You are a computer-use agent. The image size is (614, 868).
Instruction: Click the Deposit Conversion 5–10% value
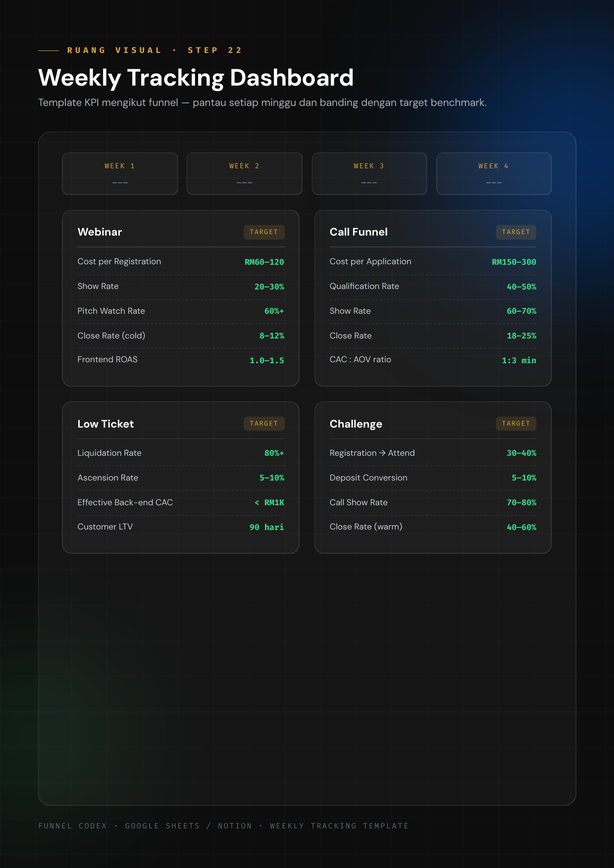pos(524,478)
